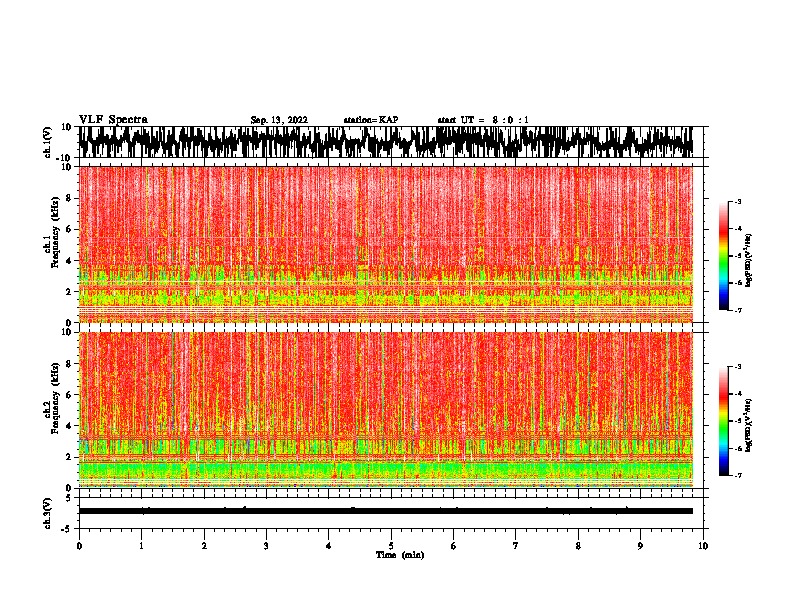
Task: Click the "ch.1(V)" axis label
Action: 48,142
